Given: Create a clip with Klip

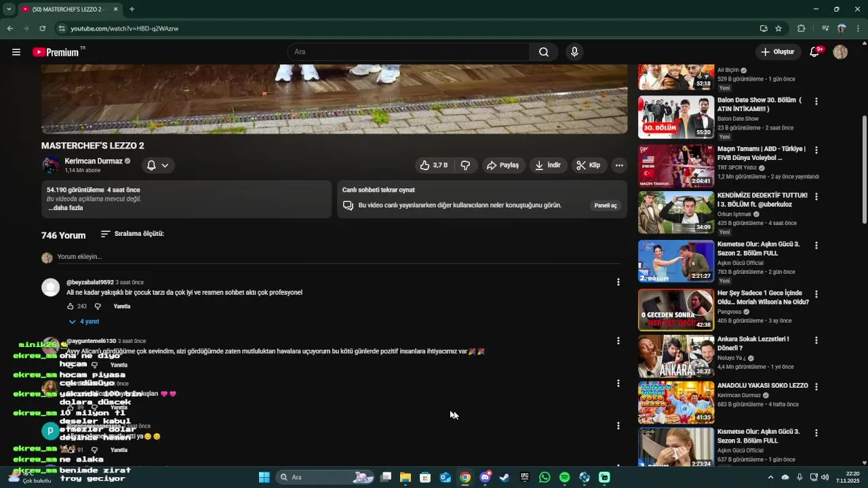Looking at the screenshot, I should point(589,165).
